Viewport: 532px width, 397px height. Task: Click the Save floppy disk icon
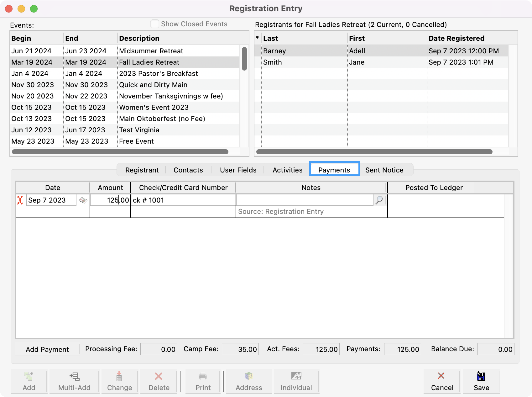(x=481, y=376)
